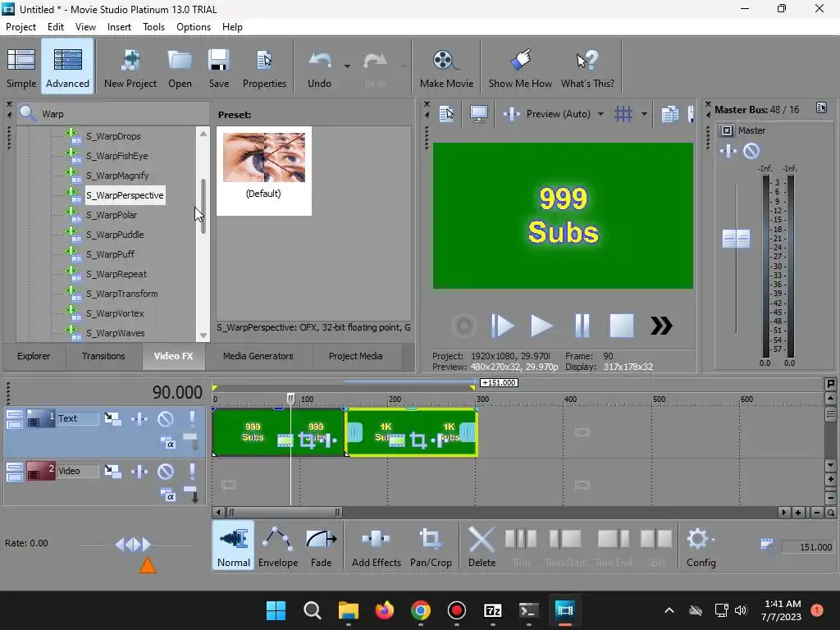The image size is (840, 630).
Task: Open Text track FX
Action: coord(139,418)
